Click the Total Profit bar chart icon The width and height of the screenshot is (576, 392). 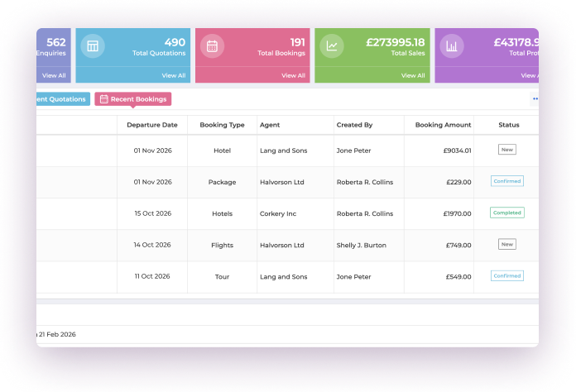[452, 45]
